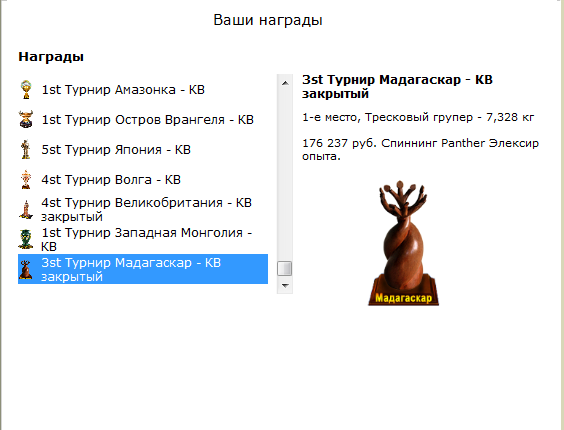Click the Великобритания tournament trophy icon
The image size is (564, 430).
pyautogui.click(x=26, y=209)
